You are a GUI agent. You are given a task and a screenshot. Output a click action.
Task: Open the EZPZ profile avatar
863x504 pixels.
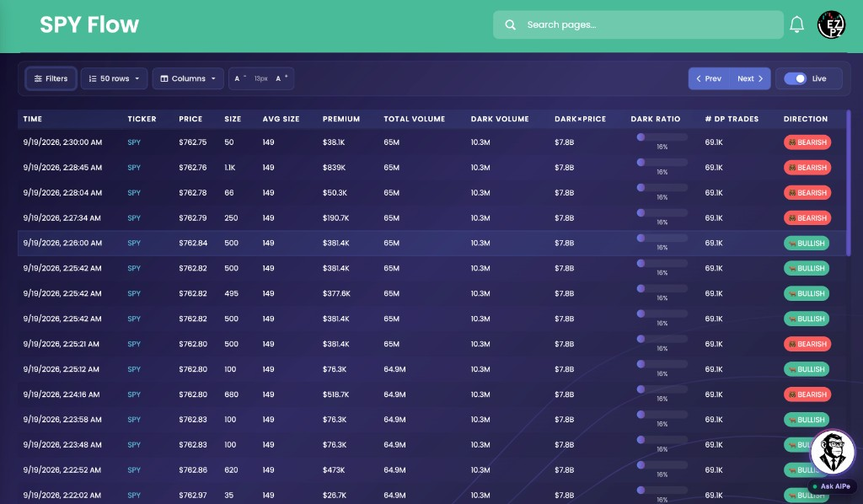coord(831,24)
